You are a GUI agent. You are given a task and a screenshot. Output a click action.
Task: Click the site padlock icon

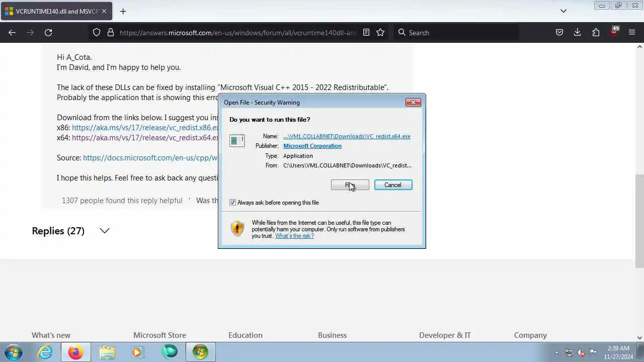point(111,33)
